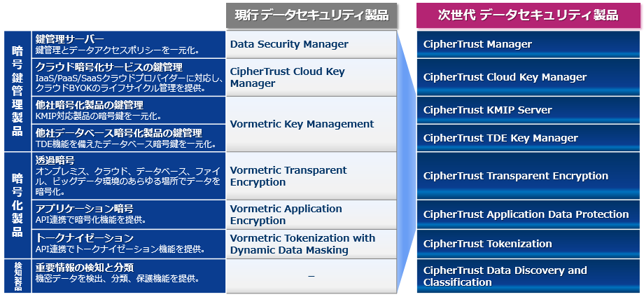Select Vormetric Application Encryption cell
This screenshot has width=644, height=297.
click(311, 214)
